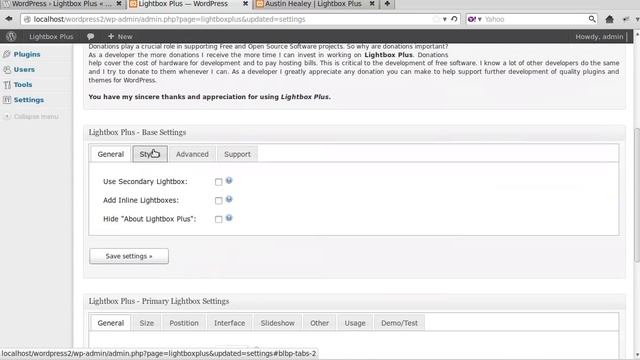Click the Users menu icon in sidebar
The height and width of the screenshot is (360, 640).
point(7,69)
